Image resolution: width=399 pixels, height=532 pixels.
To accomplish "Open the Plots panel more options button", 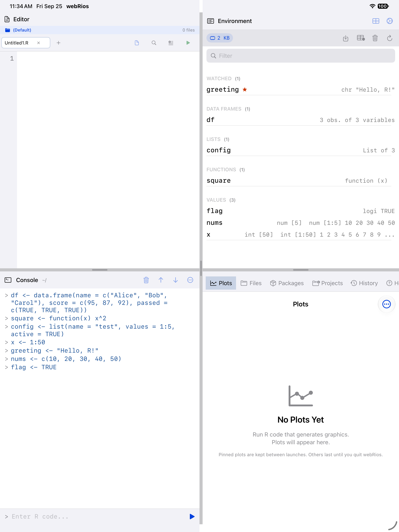I will pos(386,304).
